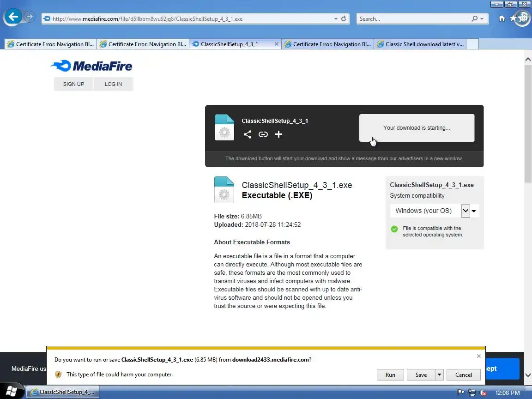The width and height of the screenshot is (532, 399).
Task: Click the Your download is starting button
Action: 417,128
